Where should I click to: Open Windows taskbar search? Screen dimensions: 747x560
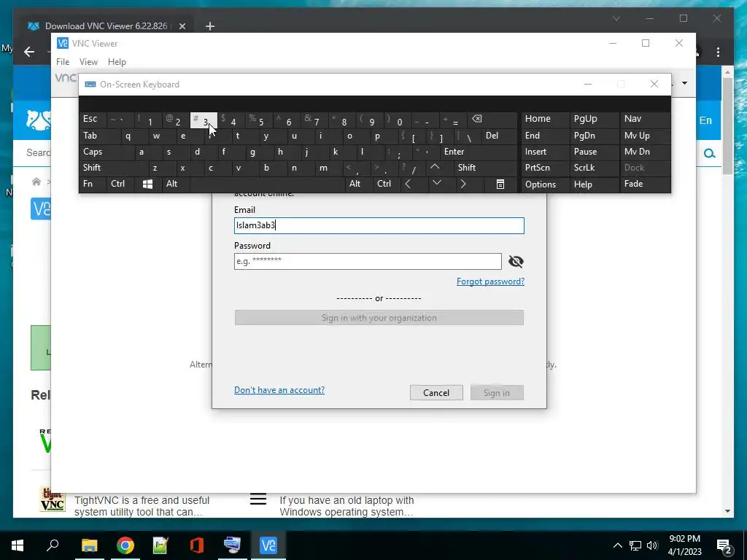pyautogui.click(x=53, y=544)
